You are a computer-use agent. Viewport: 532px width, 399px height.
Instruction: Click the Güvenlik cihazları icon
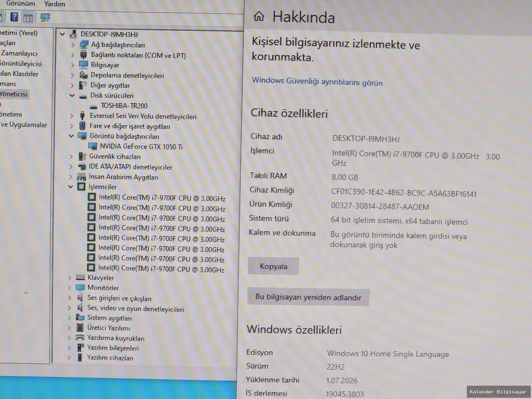tap(82, 156)
